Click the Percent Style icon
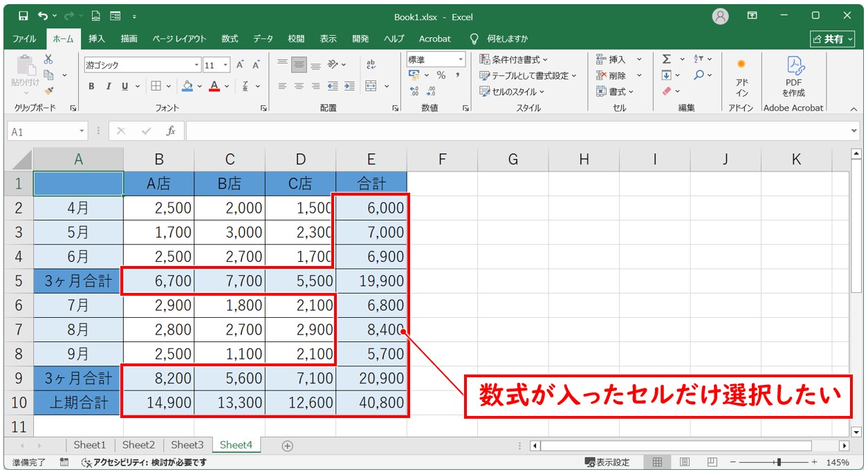Screen dimensions: 868x474 441,75
